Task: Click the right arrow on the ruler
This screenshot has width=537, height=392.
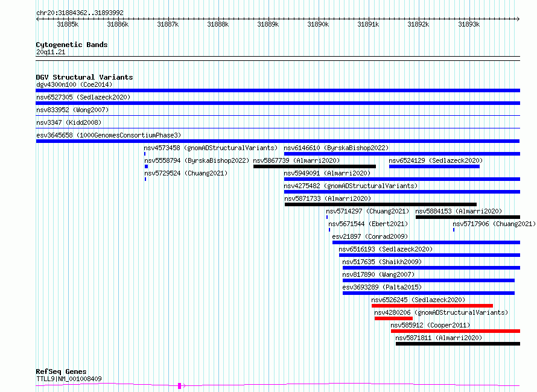Action: pos(518,19)
